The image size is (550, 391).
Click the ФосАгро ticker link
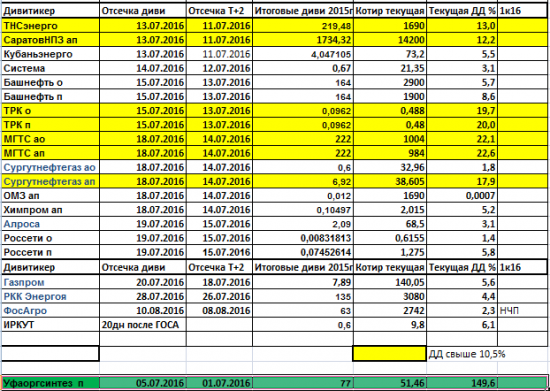click(25, 311)
